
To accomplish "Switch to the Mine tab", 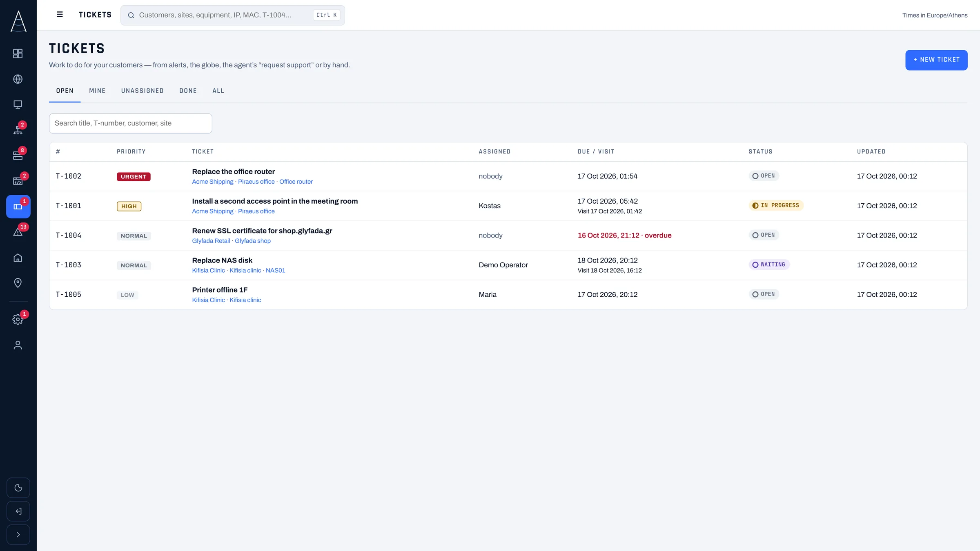I will 97,91.
